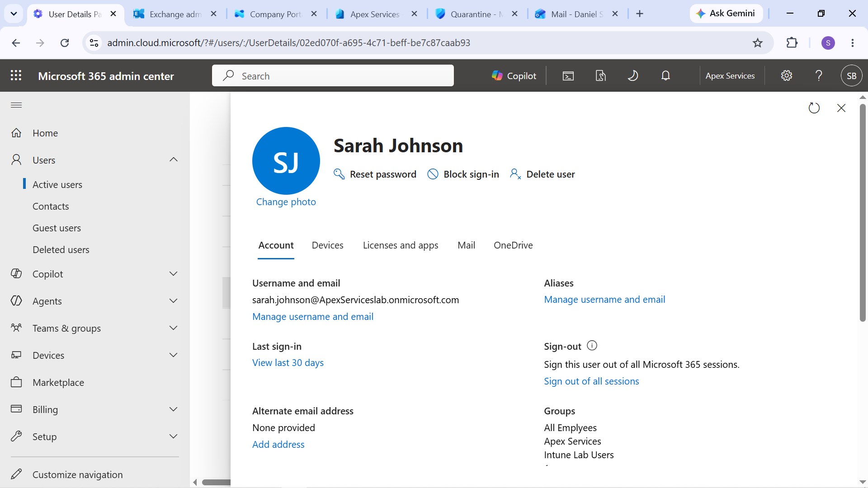Open Chrome three-dot menu
This screenshot has height=488, width=868.
coord(853,43)
